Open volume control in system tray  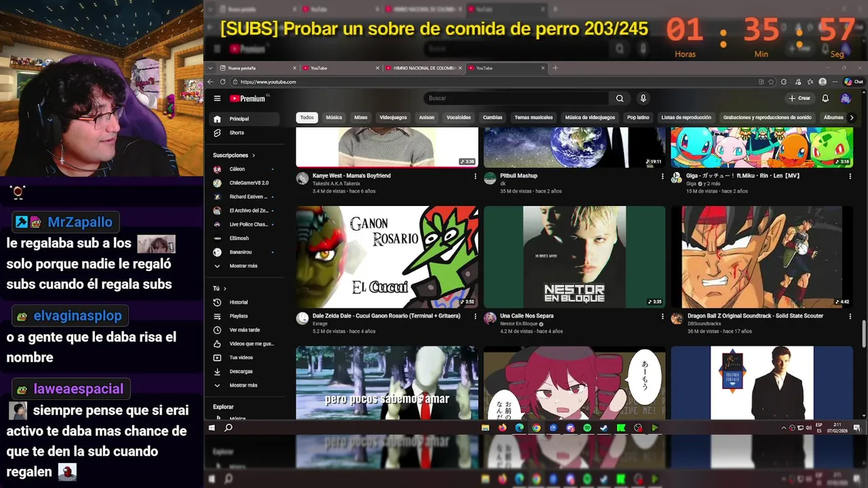point(808,428)
